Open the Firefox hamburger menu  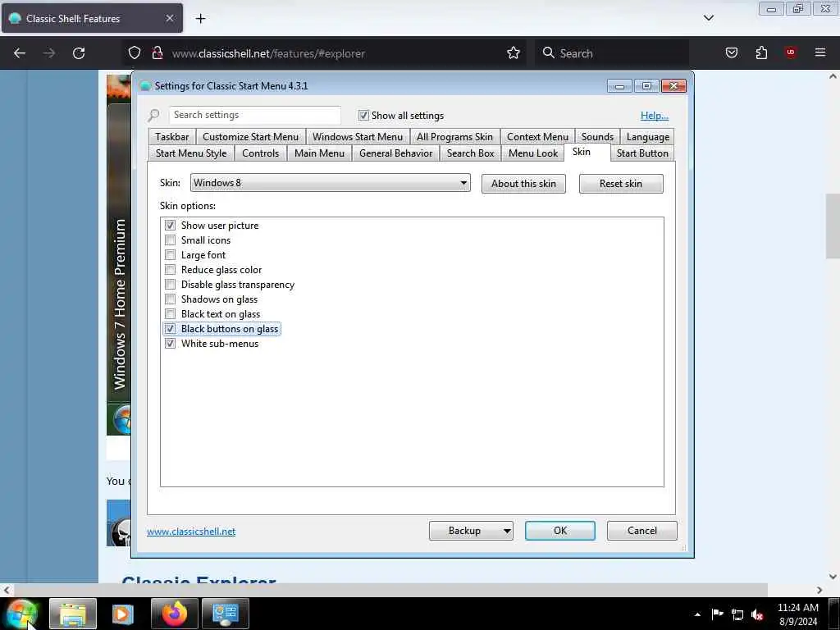[819, 52]
